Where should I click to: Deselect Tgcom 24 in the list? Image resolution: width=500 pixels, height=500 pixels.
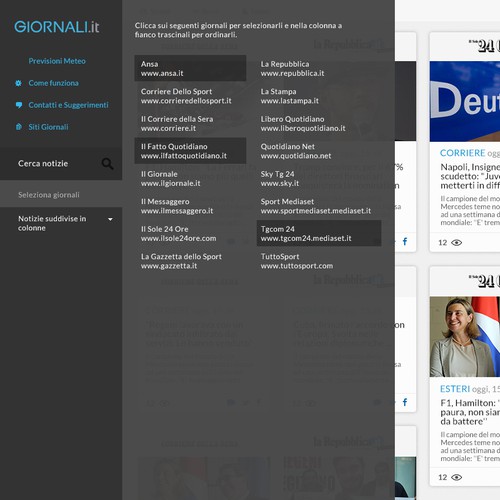[x=319, y=234]
